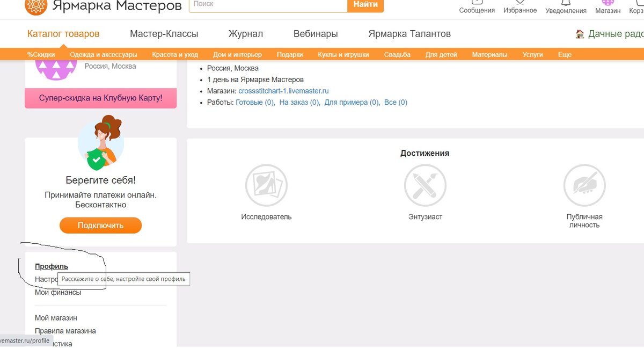This screenshot has width=644, height=348.
Task: Open На заказ (0) works link
Action: (299, 102)
